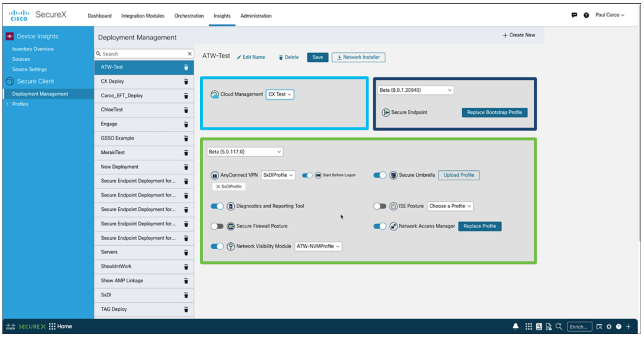Open the Cloud Management CX Test dropdown
The width and height of the screenshot is (644, 337).
pyautogui.click(x=280, y=94)
